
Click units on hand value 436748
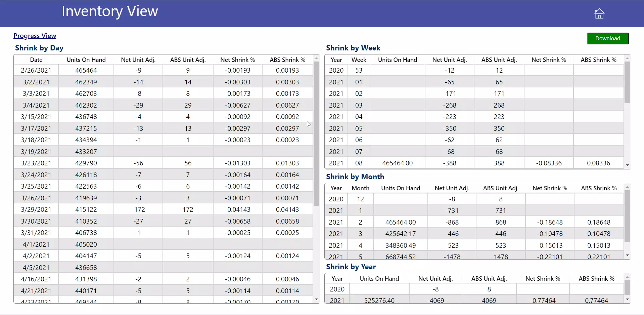click(86, 117)
